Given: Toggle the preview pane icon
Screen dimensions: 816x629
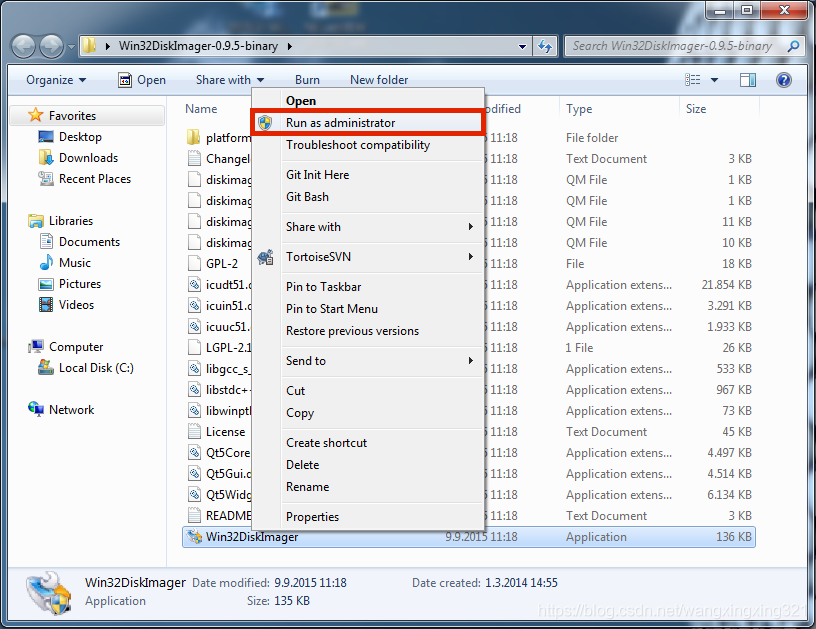Looking at the screenshot, I should [x=747, y=80].
